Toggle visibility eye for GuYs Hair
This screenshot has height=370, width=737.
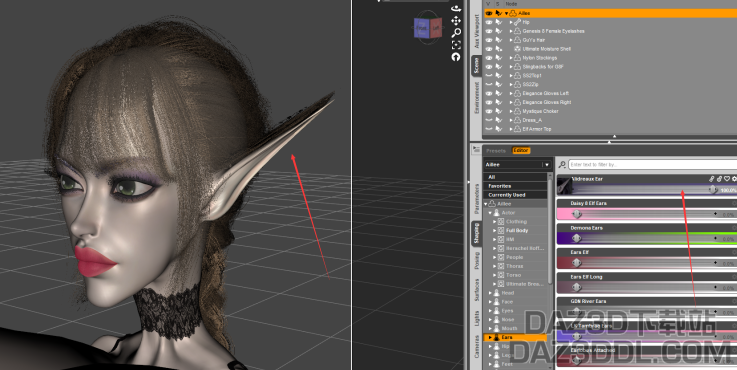pos(489,40)
